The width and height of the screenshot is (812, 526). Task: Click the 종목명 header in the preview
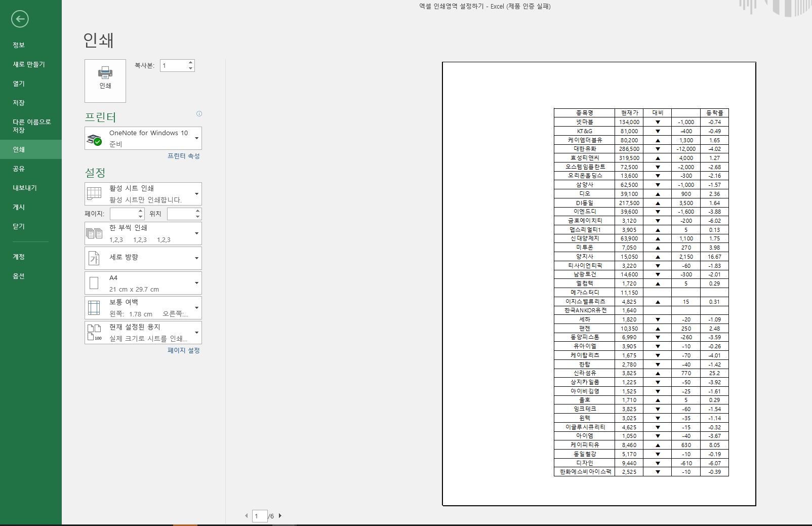click(x=584, y=113)
